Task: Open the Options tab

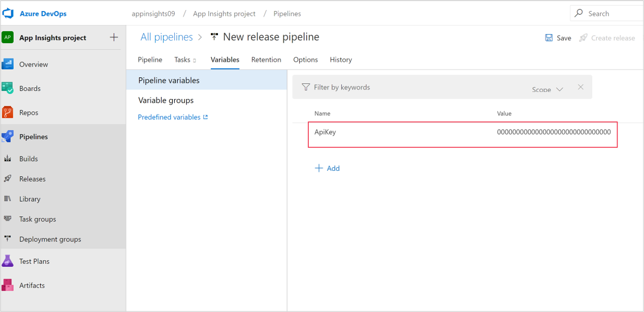Action: tap(306, 59)
